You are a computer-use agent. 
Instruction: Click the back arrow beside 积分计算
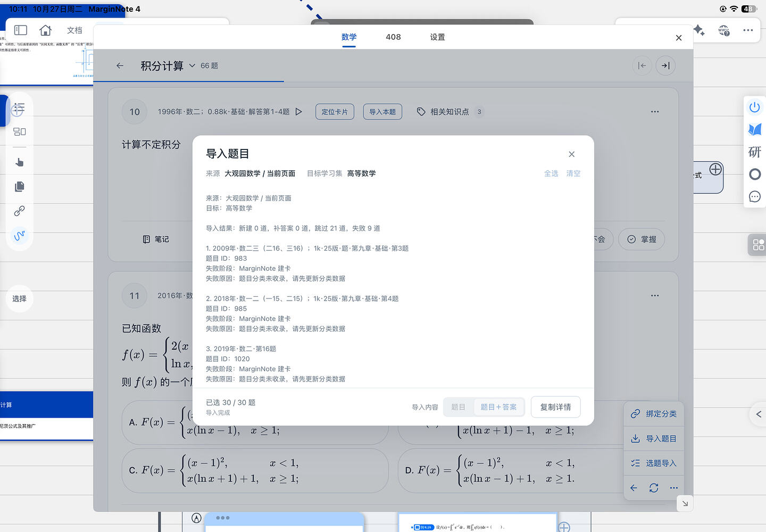[120, 65]
